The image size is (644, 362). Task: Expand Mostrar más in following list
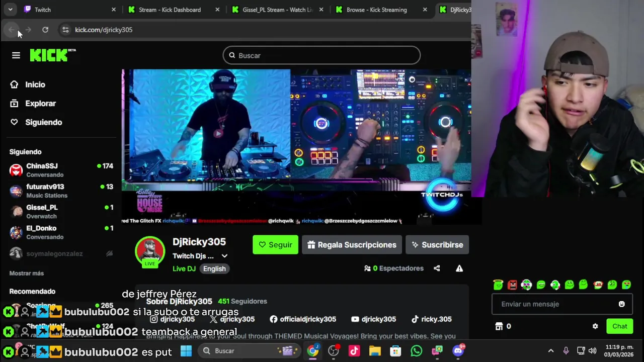tap(27, 274)
